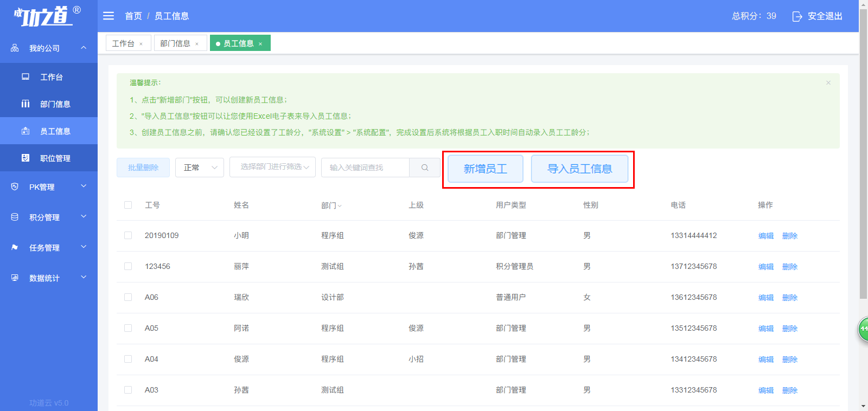This screenshot has width=868, height=411.
Task: Delete the row for 孙茜 A03
Action: click(x=790, y=390)
